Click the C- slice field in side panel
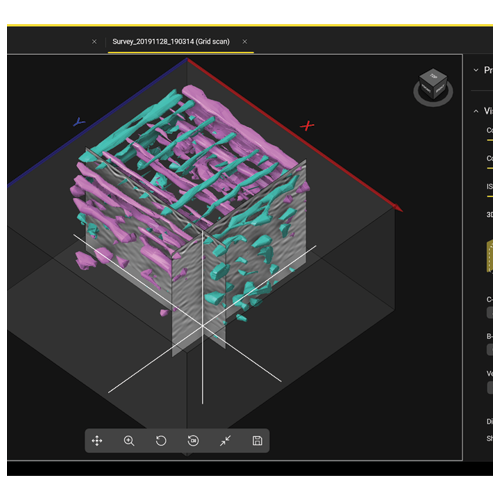This screenshot has width=500, height=500. point(490,313)
